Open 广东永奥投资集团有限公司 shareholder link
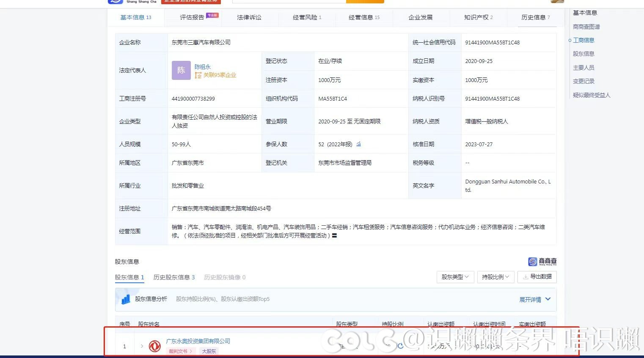 (198, 341)
